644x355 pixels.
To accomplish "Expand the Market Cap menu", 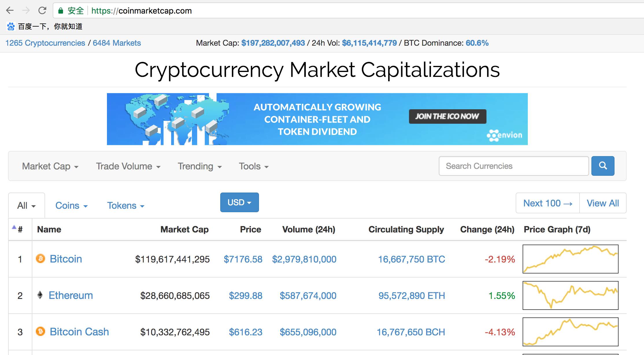I will click(50, 167).
